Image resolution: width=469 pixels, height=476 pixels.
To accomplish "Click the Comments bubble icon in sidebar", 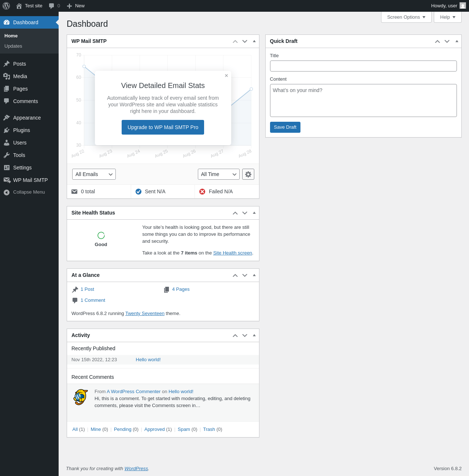I will click(7, 101).
